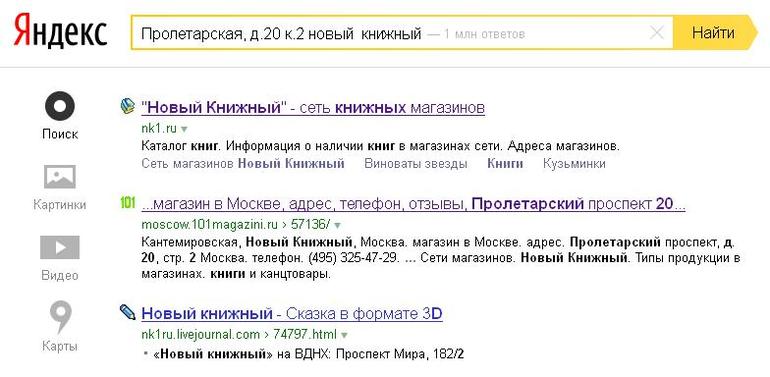Image resolution: width=770 pixels, height=377 pixels.
Task: Click the Найти search button
Action: (714, 33)
